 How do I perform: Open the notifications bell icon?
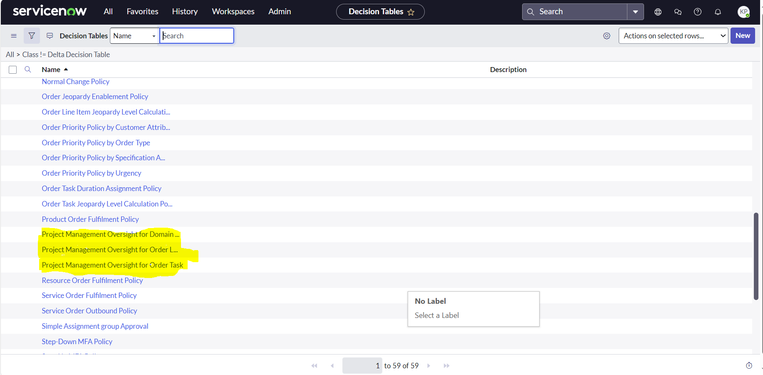(x=718, y=12)
